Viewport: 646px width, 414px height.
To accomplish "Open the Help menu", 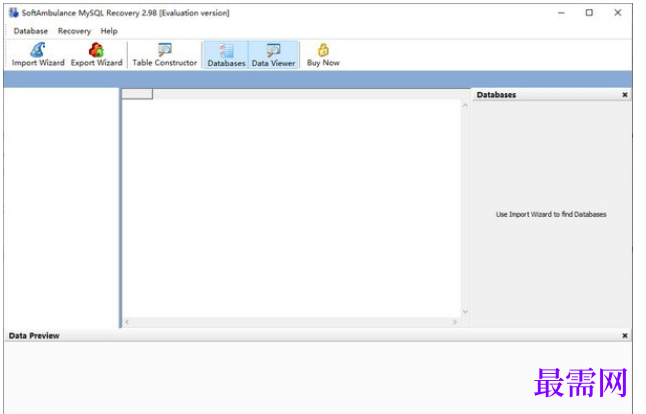I will coord(109,31).
